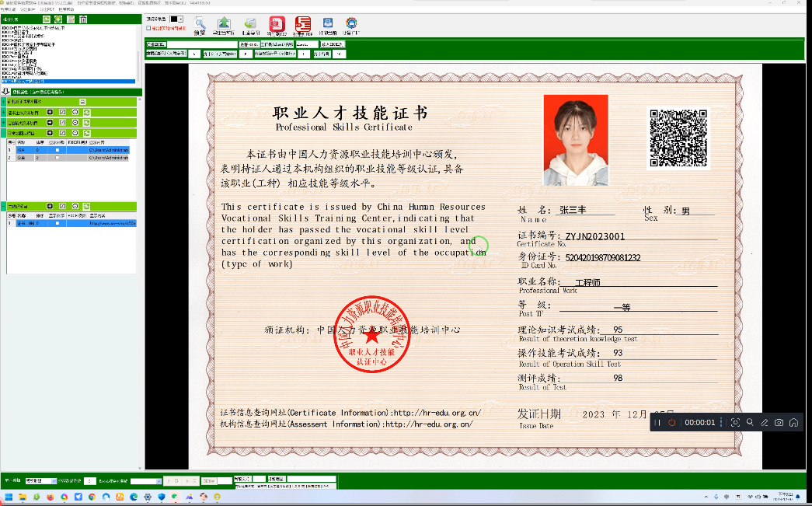This screenshot has height=506, width=812.
Task: Click the jump-to button in bottom bar
Action: (x=209, y=481)
